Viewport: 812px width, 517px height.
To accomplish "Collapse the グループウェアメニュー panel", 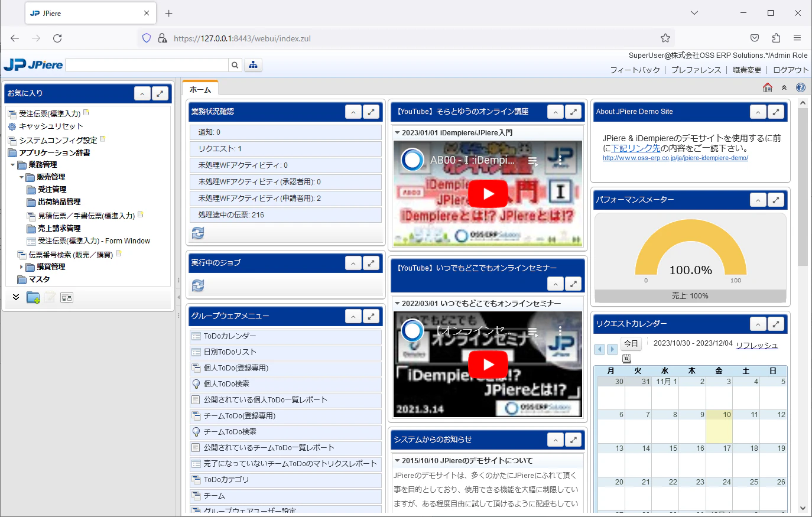I will (x=353, y=316).
